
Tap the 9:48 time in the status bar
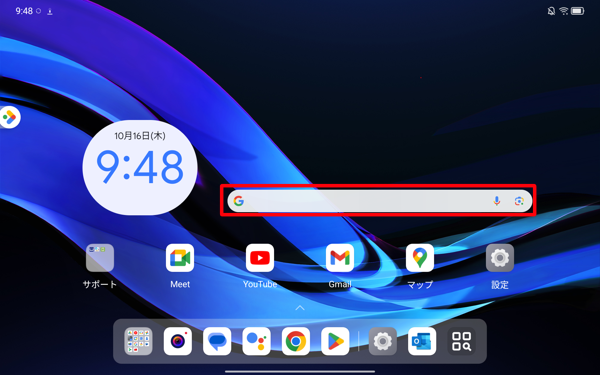click(24, 11)
